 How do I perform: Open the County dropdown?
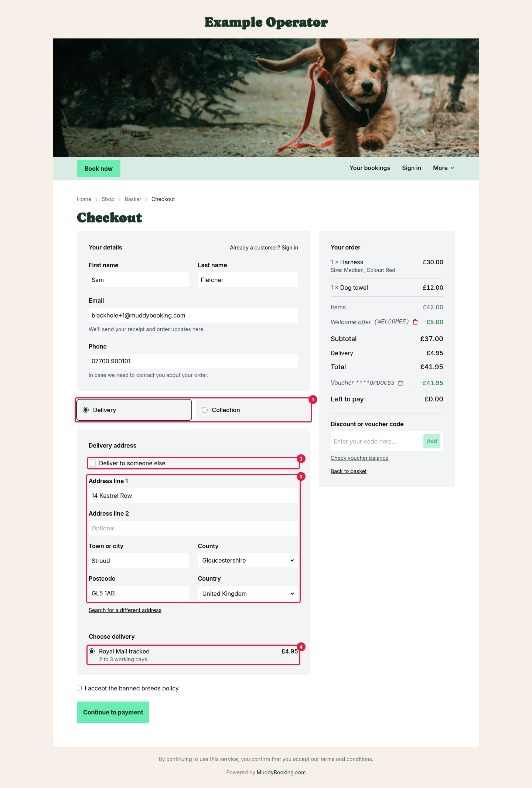pyautogui.click(x=248, y=560)
